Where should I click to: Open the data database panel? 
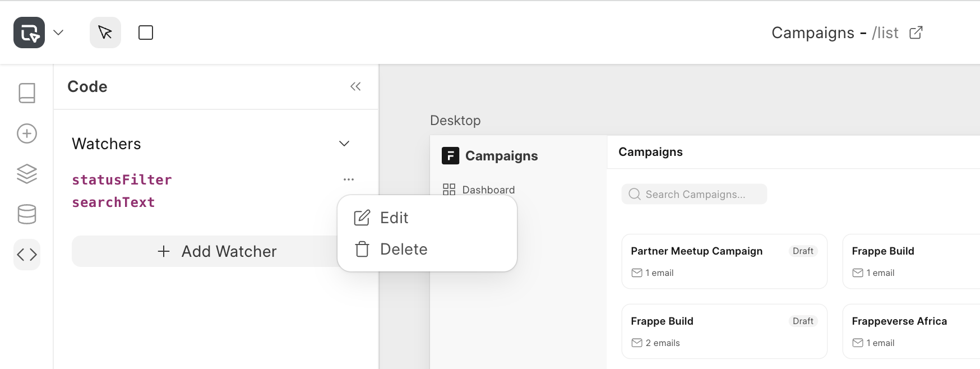27,214
